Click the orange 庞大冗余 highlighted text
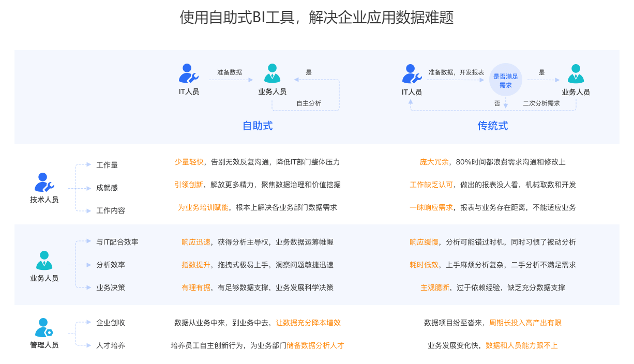Screen dimensions: 634x364 point(434,162)
